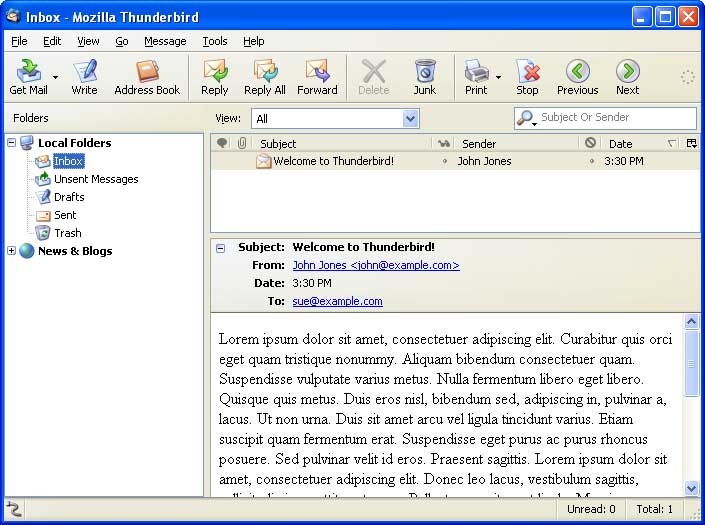Mark message as Junk
Screen dimensions: 705x525
pyautogui.click(x=424, y=77)
